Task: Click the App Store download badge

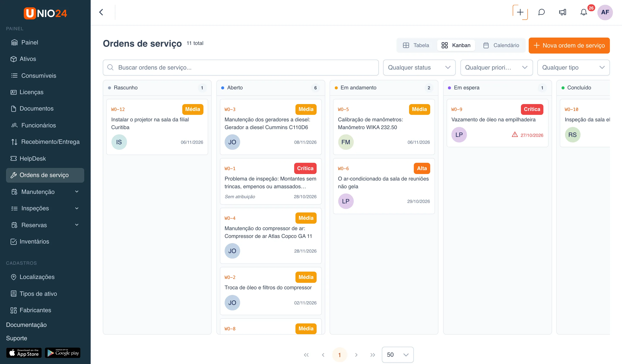Action: pos(24,353)
